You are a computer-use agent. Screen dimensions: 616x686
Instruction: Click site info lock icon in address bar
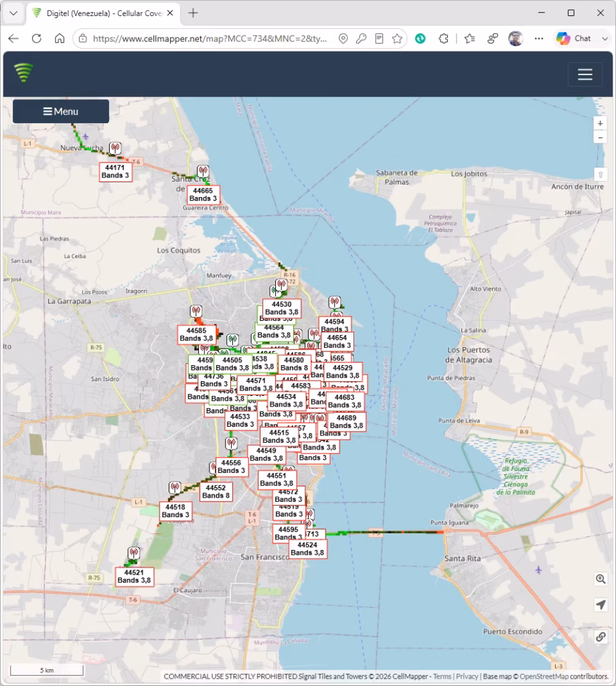82,38
